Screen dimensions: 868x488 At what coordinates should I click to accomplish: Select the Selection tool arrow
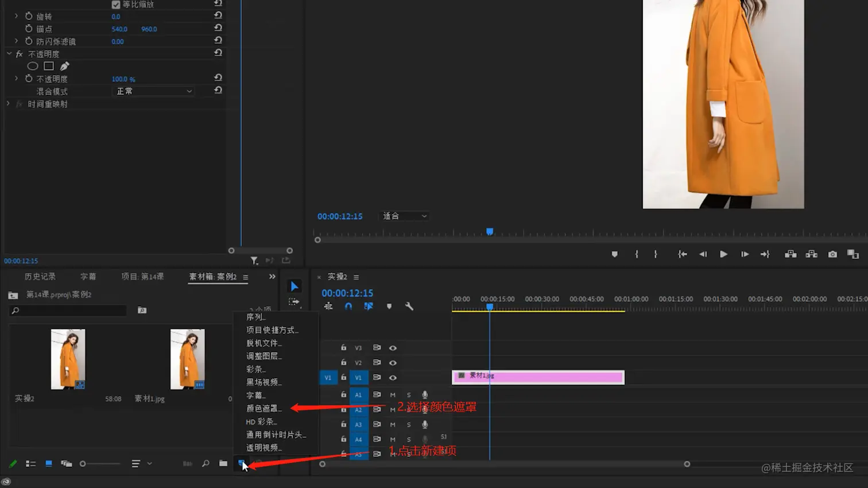pos(294,286)
